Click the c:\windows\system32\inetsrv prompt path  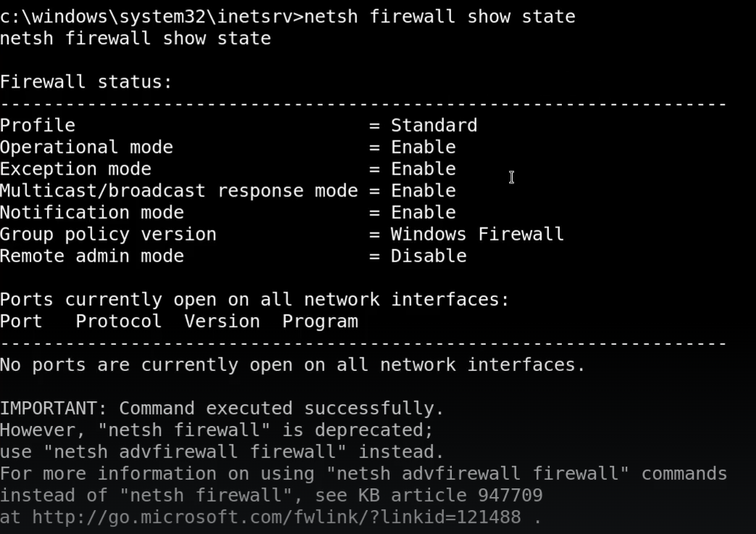pyautogui.click(x=146, y=17)
